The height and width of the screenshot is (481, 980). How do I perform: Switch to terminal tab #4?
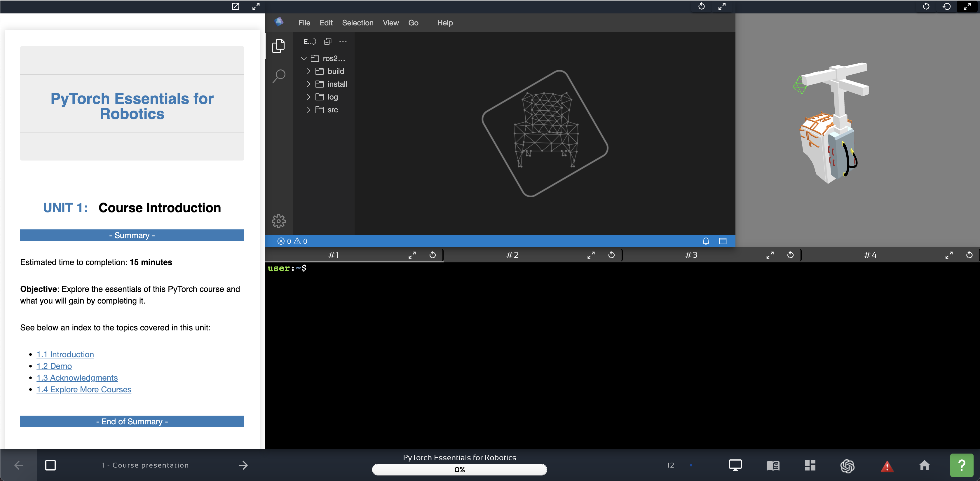point(870,255)
